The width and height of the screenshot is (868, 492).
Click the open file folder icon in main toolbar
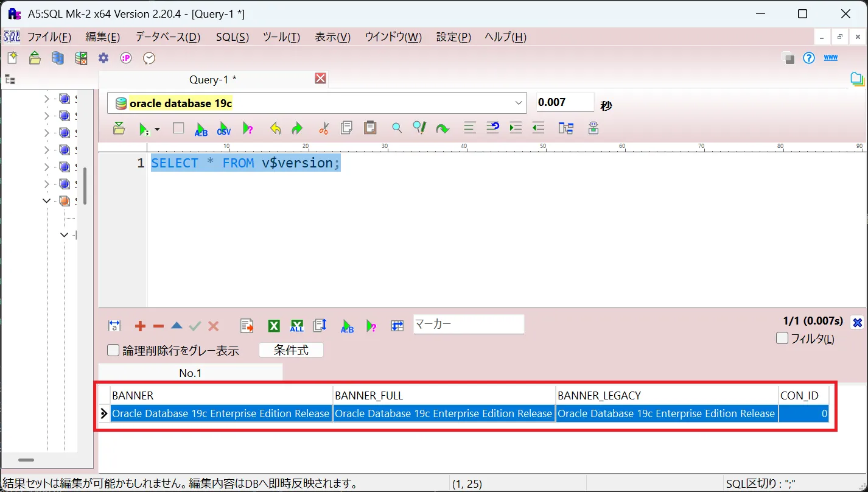35,58
